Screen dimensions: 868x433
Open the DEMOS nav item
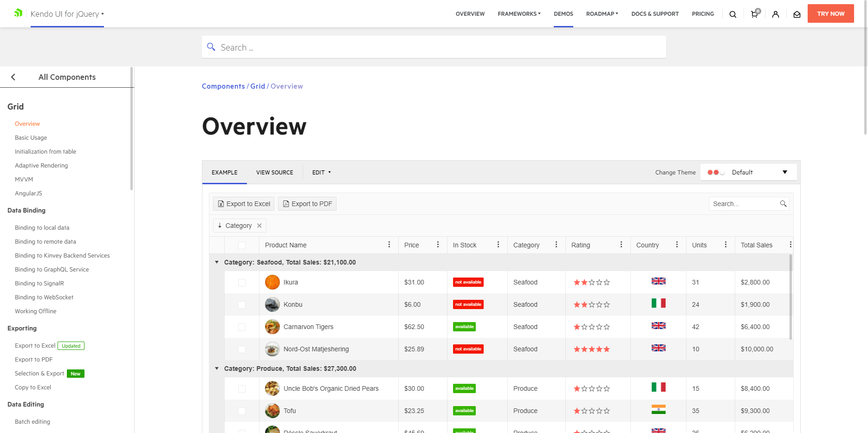click(564, 14)
